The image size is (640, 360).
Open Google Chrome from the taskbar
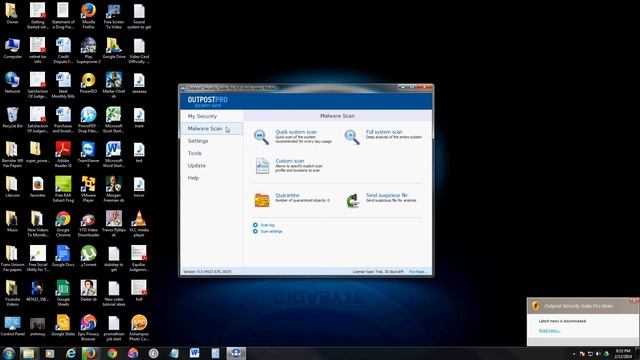pyautogui.click(x=112, y=353)
